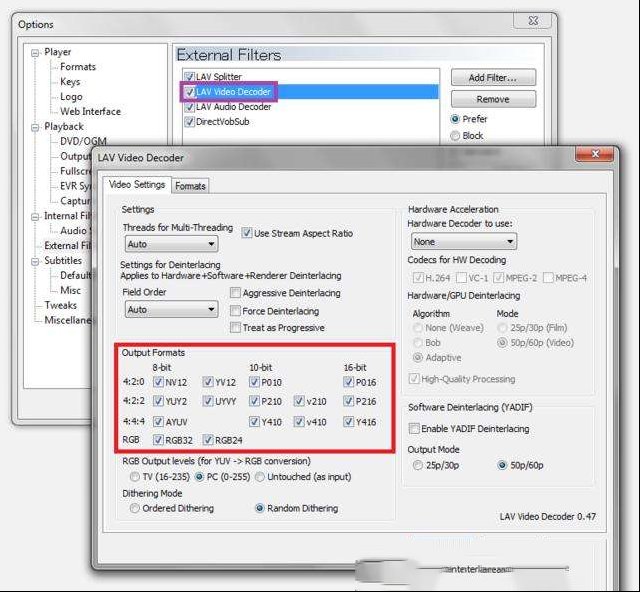Open Logo page in Options tree
640x592 pixels.
(x=71, y=97)
